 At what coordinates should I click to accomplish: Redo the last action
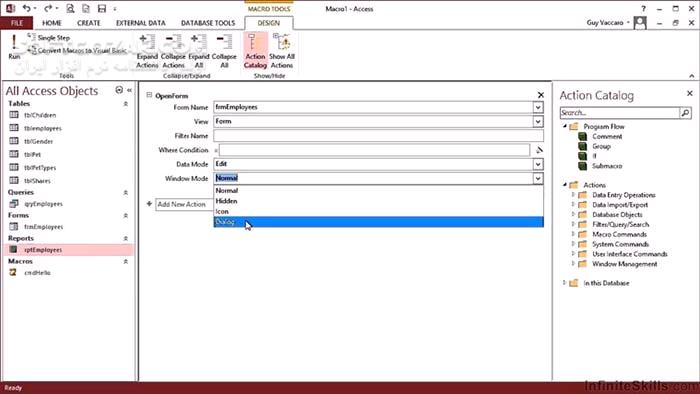48,8
